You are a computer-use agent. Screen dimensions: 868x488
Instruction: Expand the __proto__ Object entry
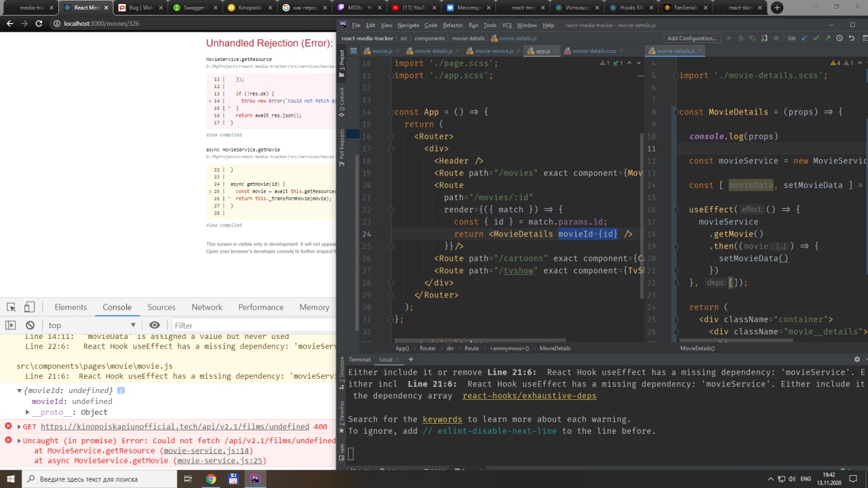click(x=28, y=412)
